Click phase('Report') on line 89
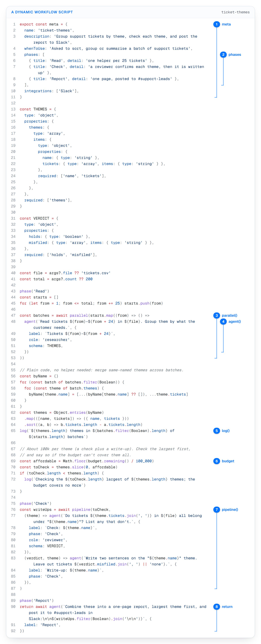 37,600
